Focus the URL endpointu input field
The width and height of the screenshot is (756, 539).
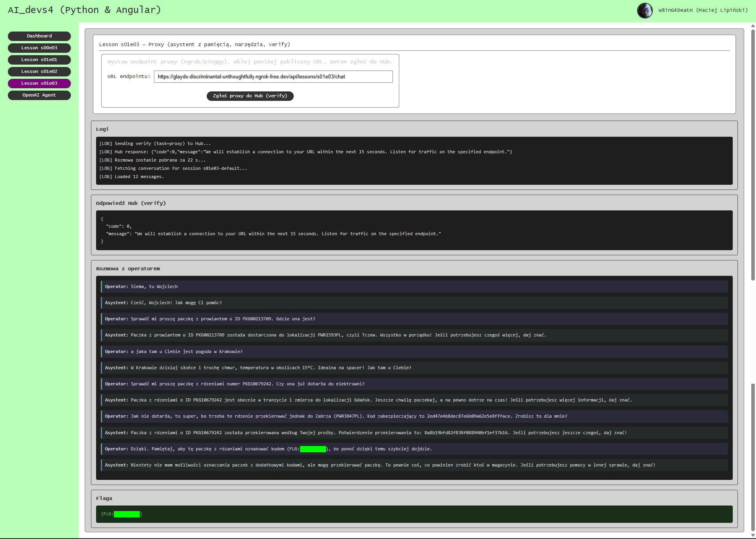(273, 76)
